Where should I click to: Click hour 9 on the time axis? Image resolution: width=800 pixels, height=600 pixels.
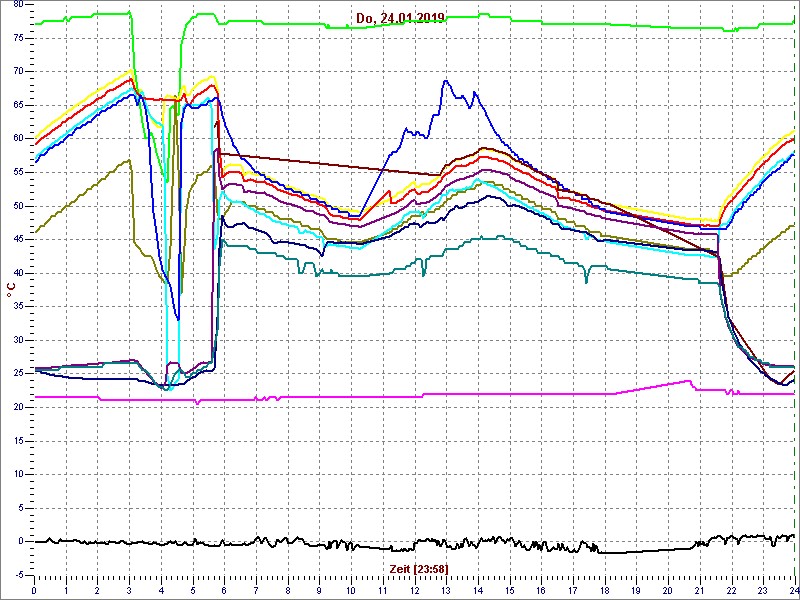(319, 590)
